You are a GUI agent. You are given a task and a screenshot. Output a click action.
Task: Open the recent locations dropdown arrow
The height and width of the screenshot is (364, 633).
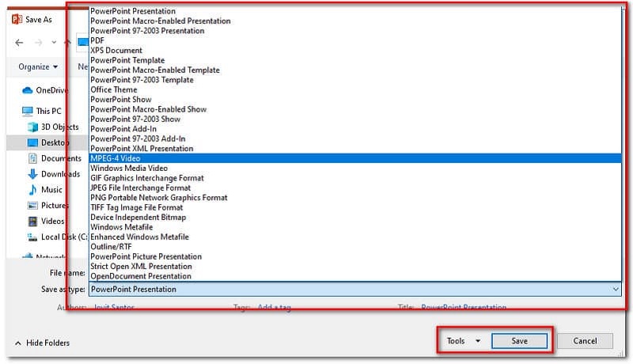54,43
